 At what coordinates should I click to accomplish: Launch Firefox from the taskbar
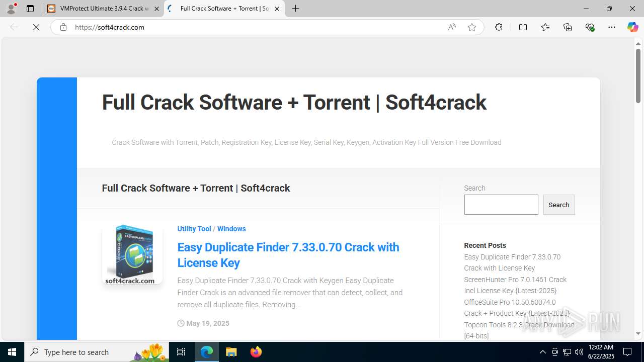256,352
